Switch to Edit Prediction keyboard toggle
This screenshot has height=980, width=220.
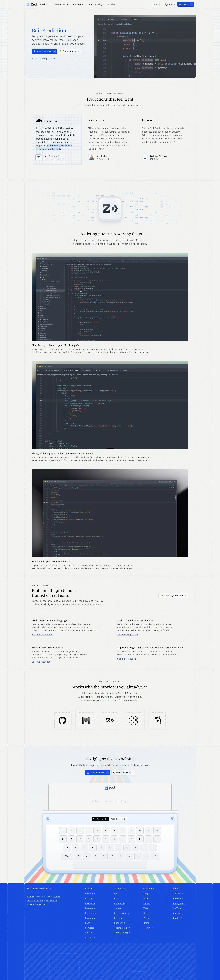click(x=119, y=819)
